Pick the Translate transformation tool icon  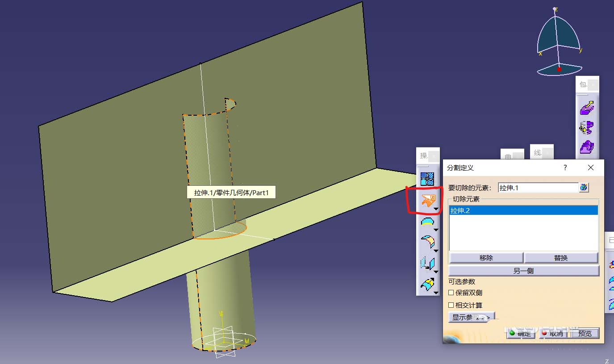pyautogui.click(x=427, y=263)
